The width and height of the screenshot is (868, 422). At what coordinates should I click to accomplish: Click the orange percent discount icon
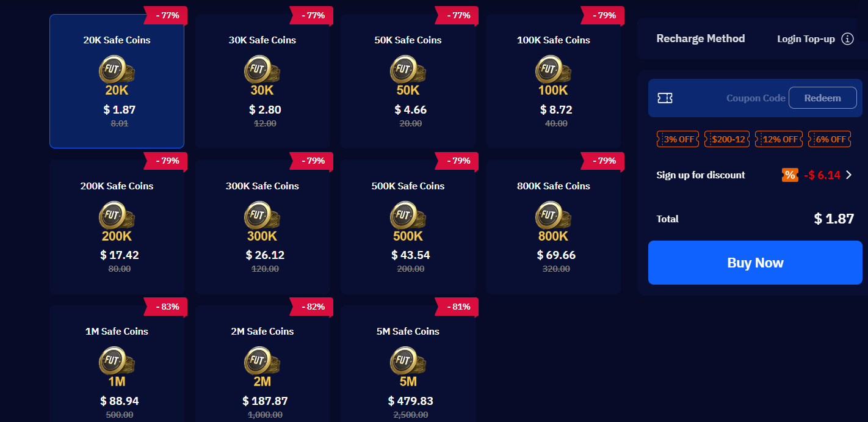click(790, 175)
